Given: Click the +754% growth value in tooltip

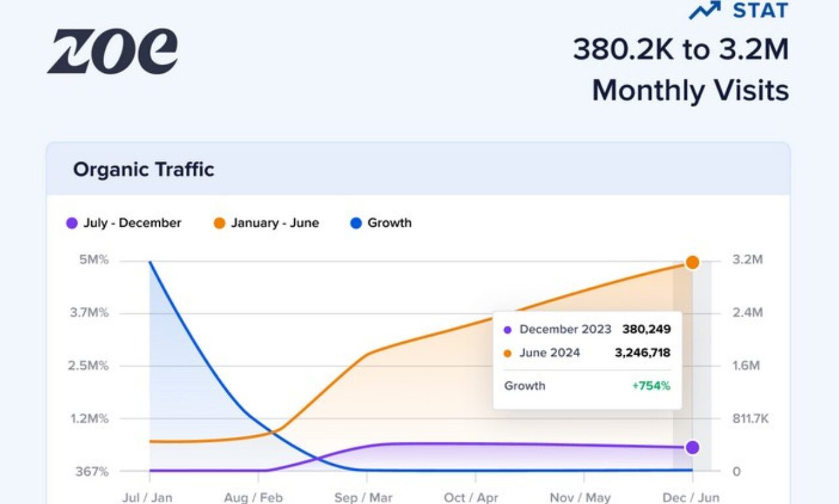Looking at the screenshot, I should 651,386.
